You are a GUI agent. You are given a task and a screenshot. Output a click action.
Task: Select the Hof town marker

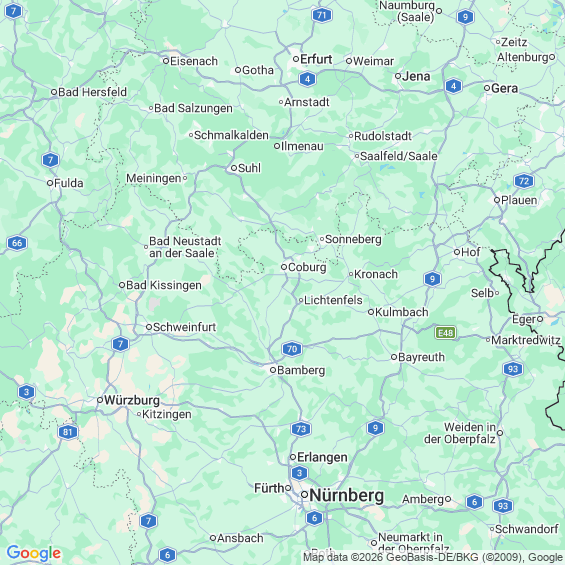[x=457, y=252]
